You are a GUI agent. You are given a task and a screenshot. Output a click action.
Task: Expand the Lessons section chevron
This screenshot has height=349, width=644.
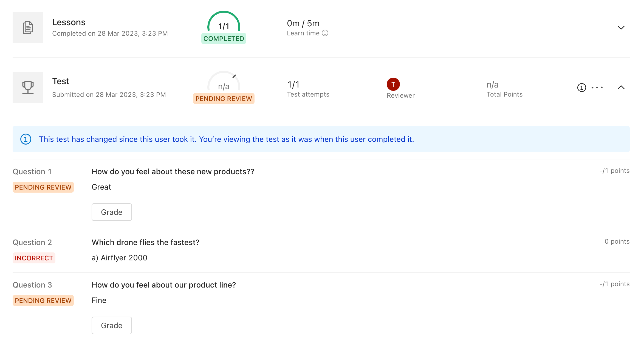coord(621,27)
